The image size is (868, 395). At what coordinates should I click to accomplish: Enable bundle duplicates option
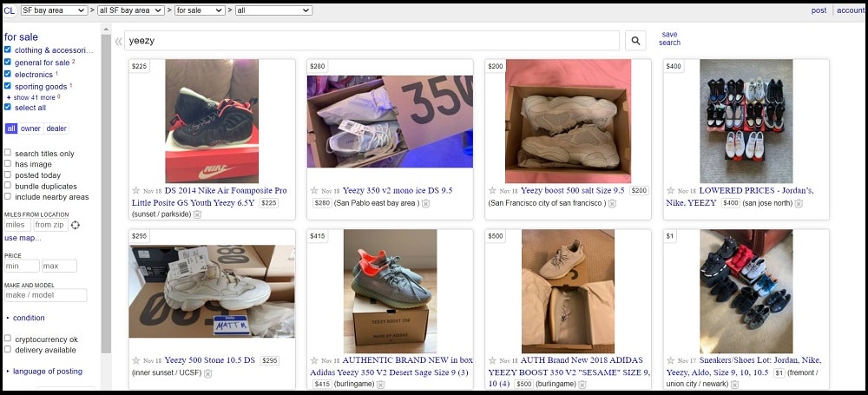8,186
